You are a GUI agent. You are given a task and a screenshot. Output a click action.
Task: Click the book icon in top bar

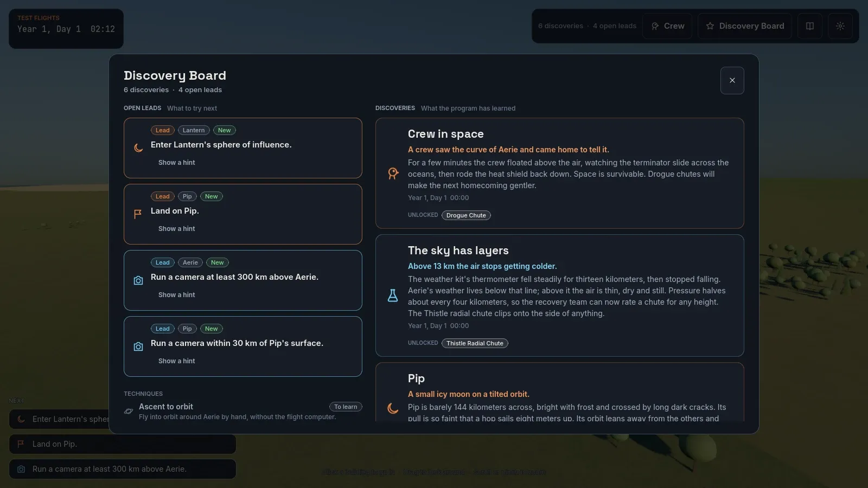(810, 26)
